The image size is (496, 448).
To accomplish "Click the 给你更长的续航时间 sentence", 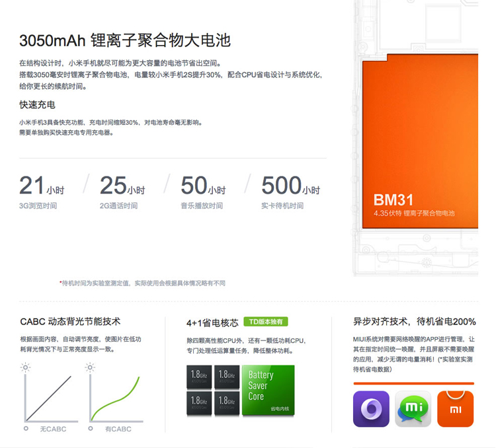I will (53, 87).
